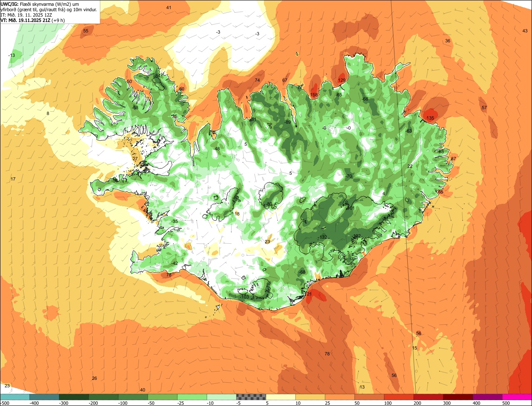532x406 pixels.
Task: Click the value '-80' on Hofsjökull glacier
Action: [268, 204]
